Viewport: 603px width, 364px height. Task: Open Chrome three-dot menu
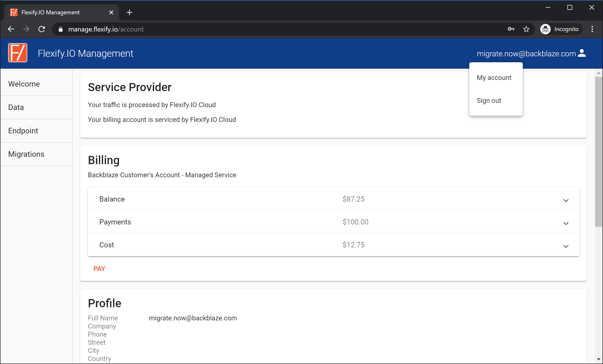coord(592,29)
